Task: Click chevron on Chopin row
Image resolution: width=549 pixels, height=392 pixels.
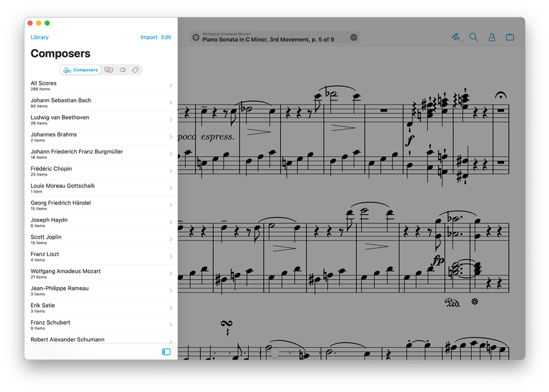Action: 171,171
